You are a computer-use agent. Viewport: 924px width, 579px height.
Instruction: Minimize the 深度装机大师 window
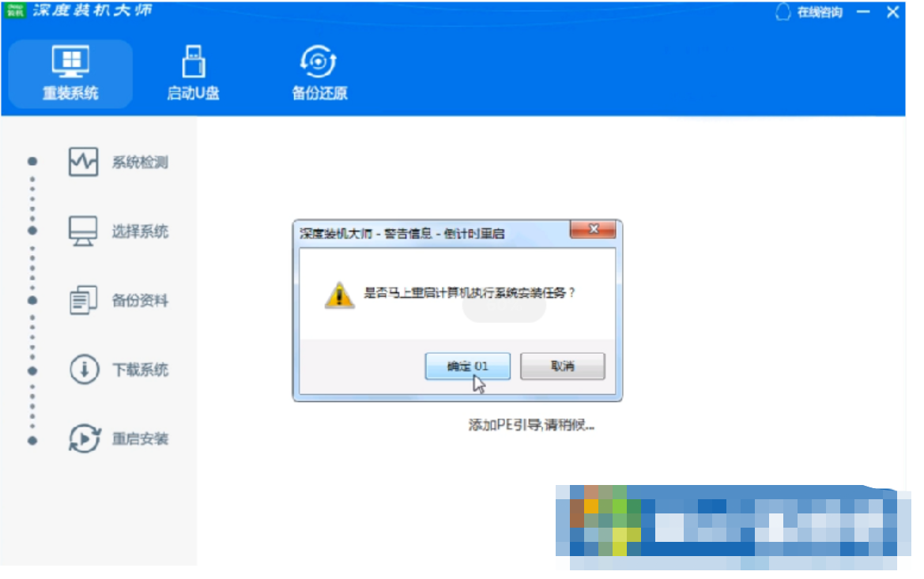[x=863, y=12]
